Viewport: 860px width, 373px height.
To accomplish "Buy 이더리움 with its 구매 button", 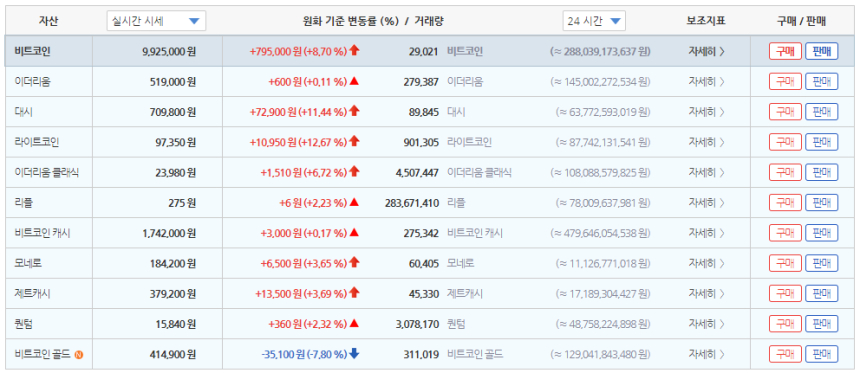I will click(x=785, y=82).
